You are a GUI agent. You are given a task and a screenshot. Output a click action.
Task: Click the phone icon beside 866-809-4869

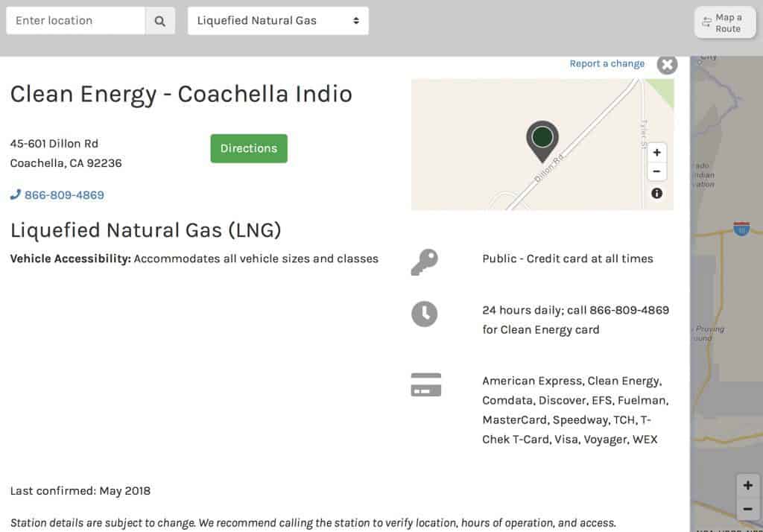[x=15, y=194]
